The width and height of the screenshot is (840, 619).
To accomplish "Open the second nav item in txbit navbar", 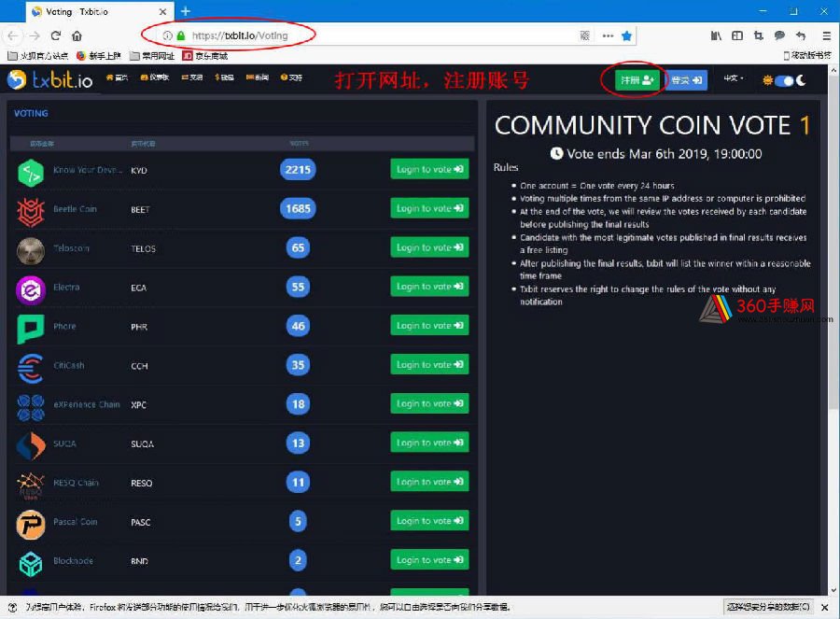I will [155, 77].
